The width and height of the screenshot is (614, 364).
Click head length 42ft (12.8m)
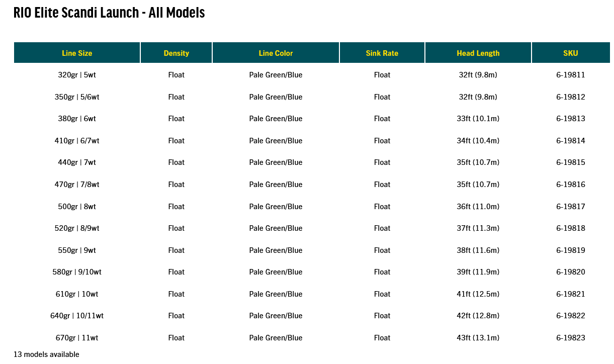pyautogui.click(x=478, y=316)
